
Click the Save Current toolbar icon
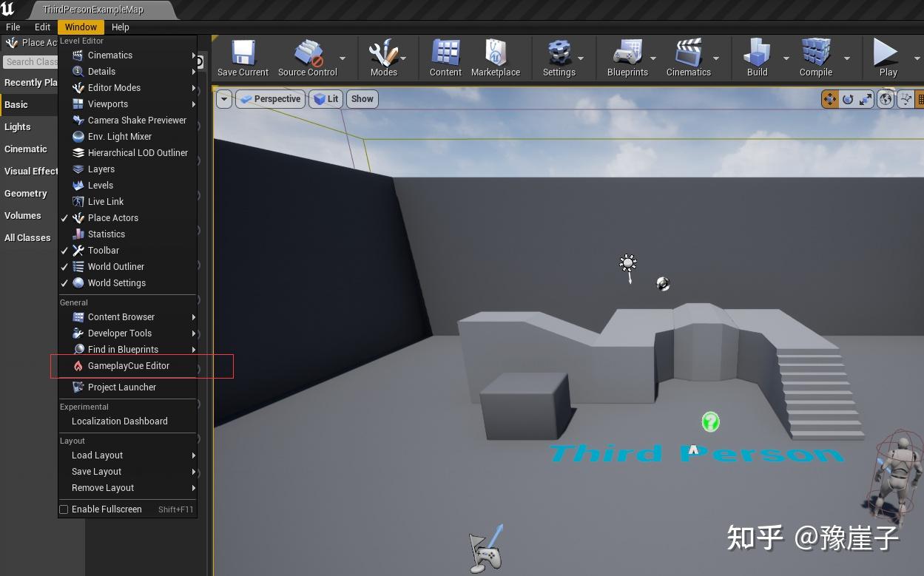click(x=243, y=58)
